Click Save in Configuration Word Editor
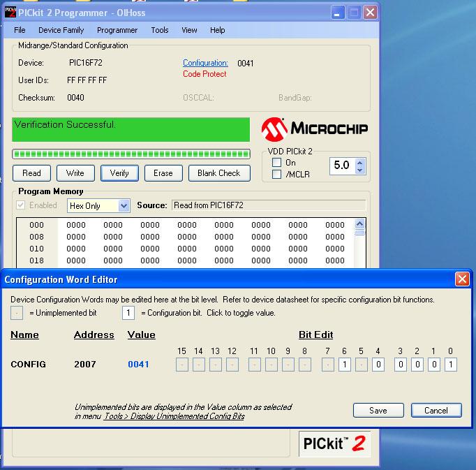476x470 pixels. [x=378, y=411]
